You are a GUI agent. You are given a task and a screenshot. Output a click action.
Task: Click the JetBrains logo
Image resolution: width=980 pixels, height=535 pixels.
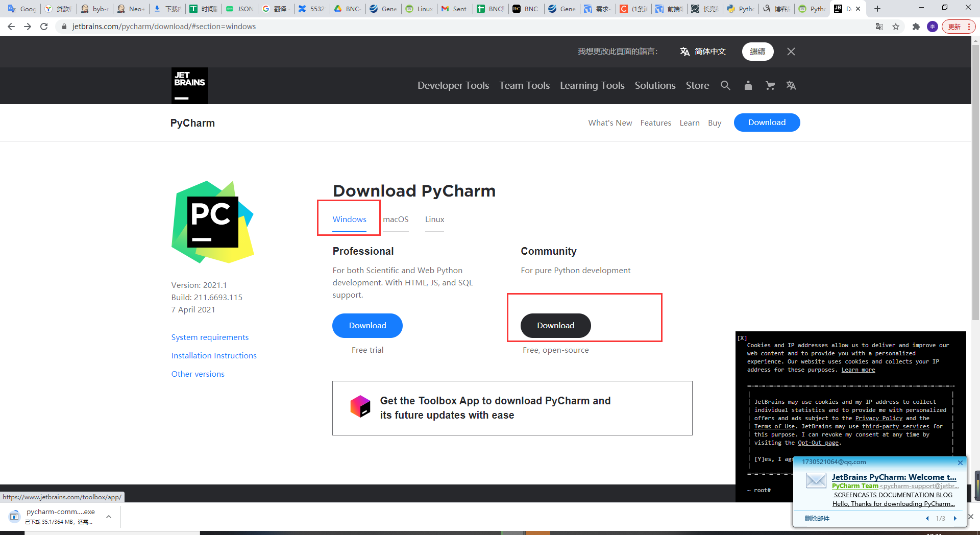tap(190, 86)
